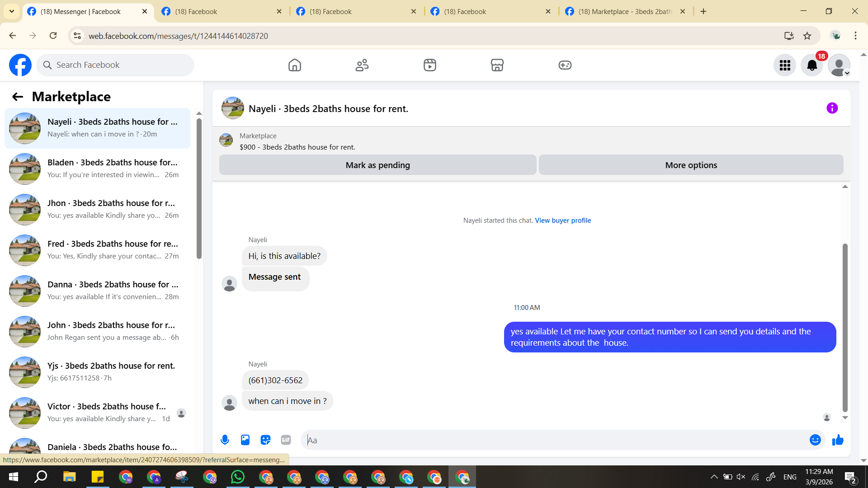Open More options for the listing
This screenshot has height=488, width=868.
[x=691, y=165]
